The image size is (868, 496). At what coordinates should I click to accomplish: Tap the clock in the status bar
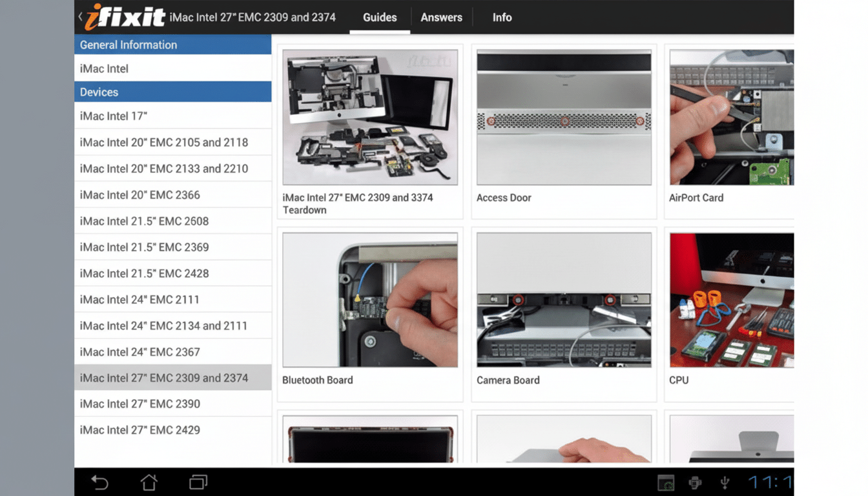tap(769, 481)
